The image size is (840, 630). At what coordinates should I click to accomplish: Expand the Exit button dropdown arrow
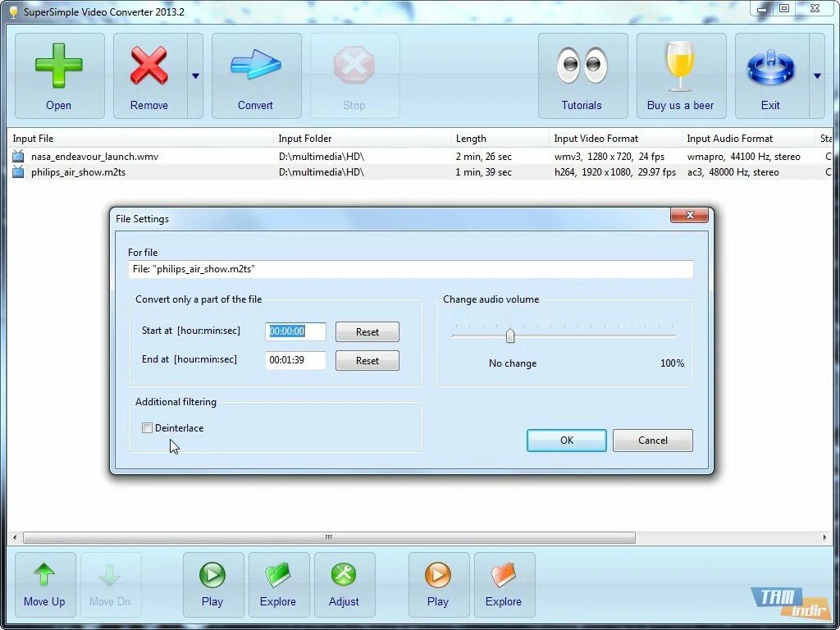pos(817,75)
